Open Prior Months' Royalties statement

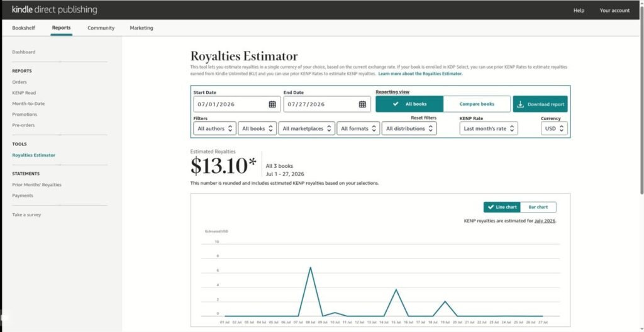tap(36, 185)
